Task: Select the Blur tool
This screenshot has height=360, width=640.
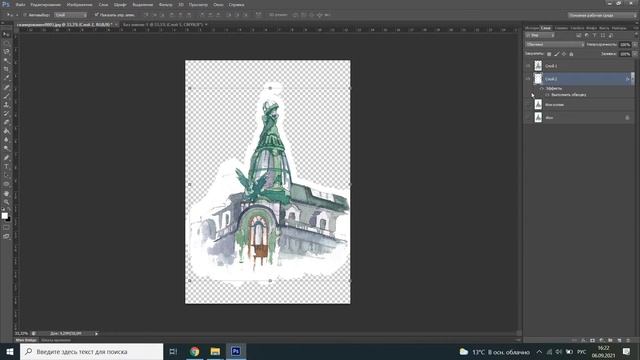Action: (6, 140)
